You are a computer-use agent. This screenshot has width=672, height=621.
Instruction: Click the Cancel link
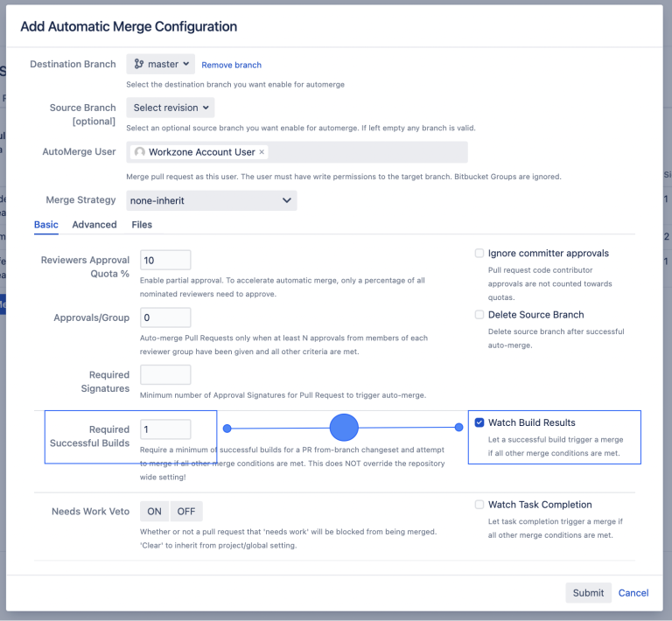pyautogui.click(x=633, y=592)
